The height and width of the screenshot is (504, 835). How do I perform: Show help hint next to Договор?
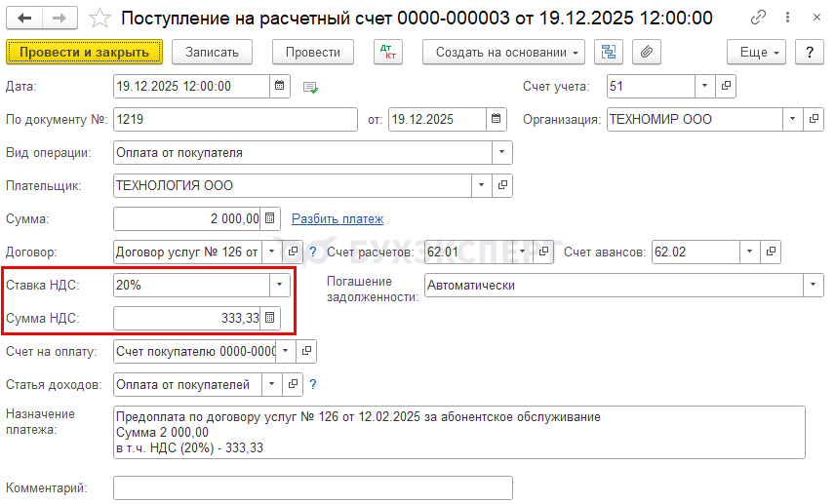312,252
